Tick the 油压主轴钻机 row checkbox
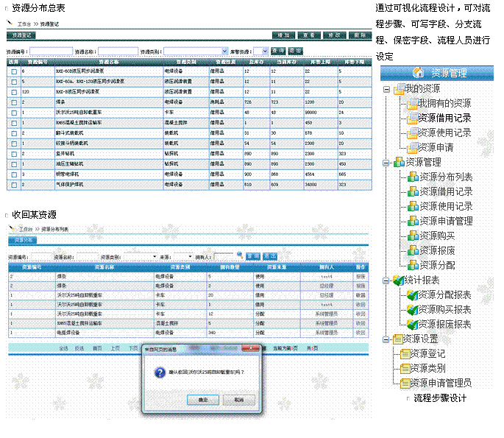The height and width of the screenshot is (438, 504). (x=14, y=164)
